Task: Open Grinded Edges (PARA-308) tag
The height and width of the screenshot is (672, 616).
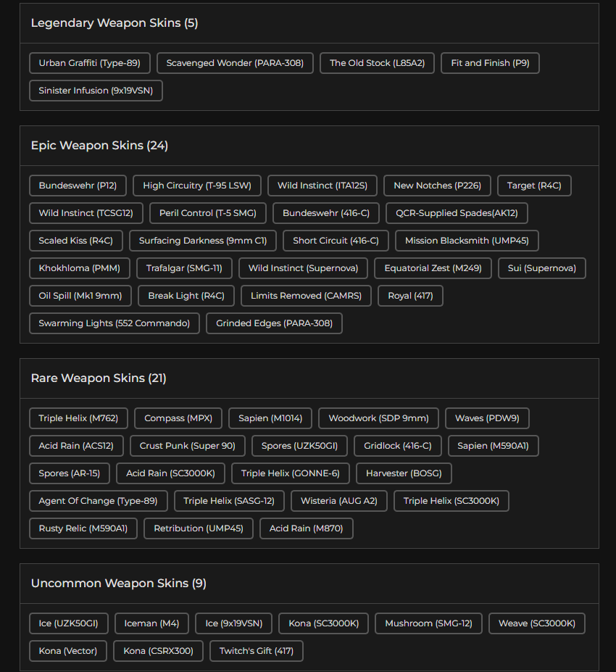Action: pos(274,323)
